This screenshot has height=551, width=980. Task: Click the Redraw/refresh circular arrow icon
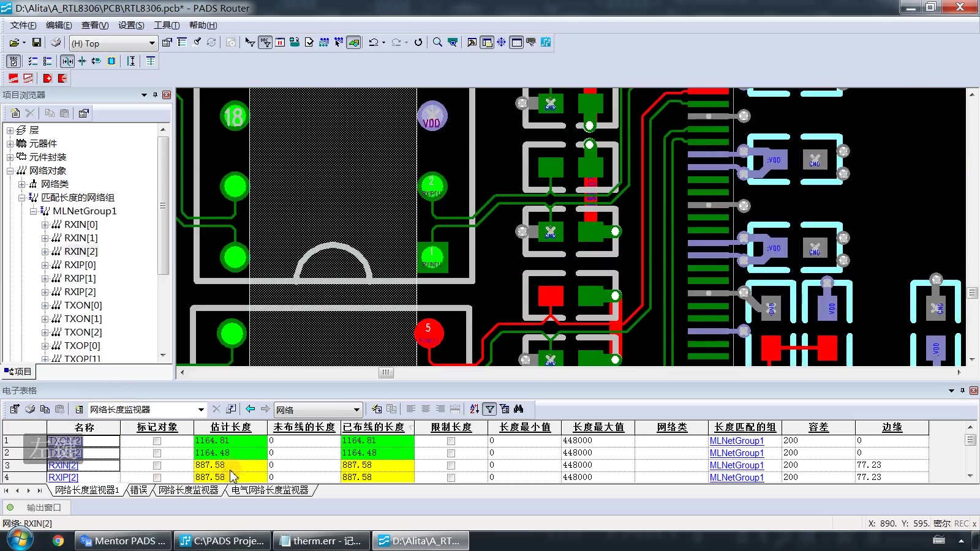coord(418,42)
